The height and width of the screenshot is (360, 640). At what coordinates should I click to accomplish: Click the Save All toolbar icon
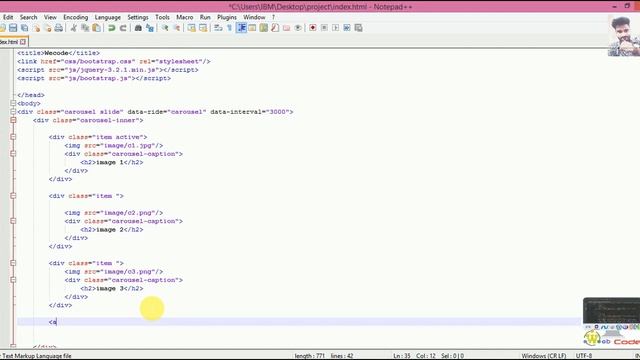tap(24, 28)
